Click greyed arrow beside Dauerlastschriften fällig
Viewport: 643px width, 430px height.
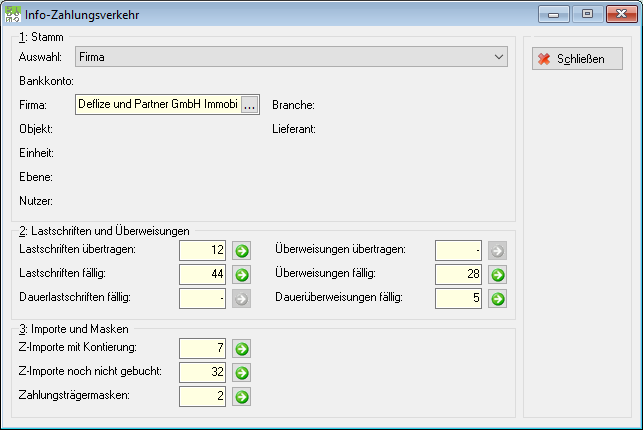click(x=242, y=299)
